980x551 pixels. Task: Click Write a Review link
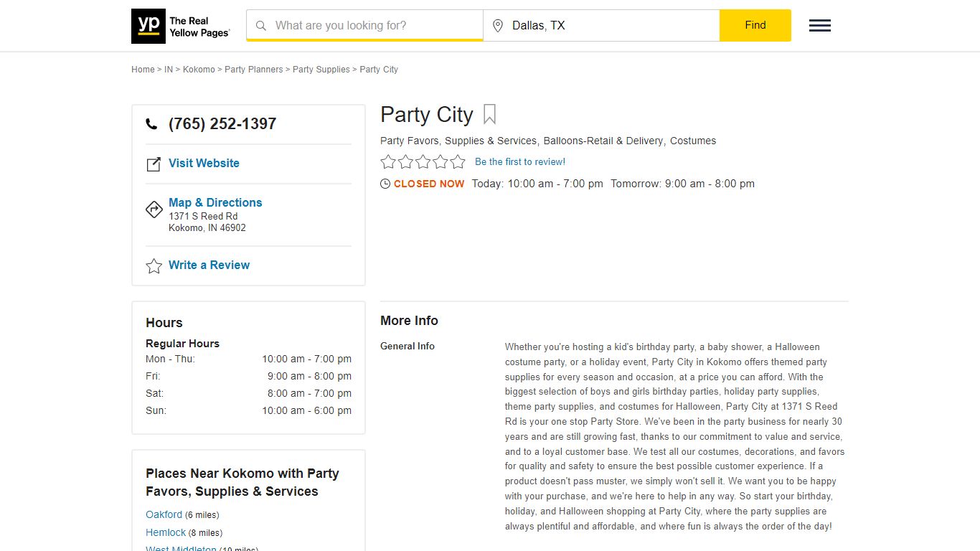[x=209, y=265]
